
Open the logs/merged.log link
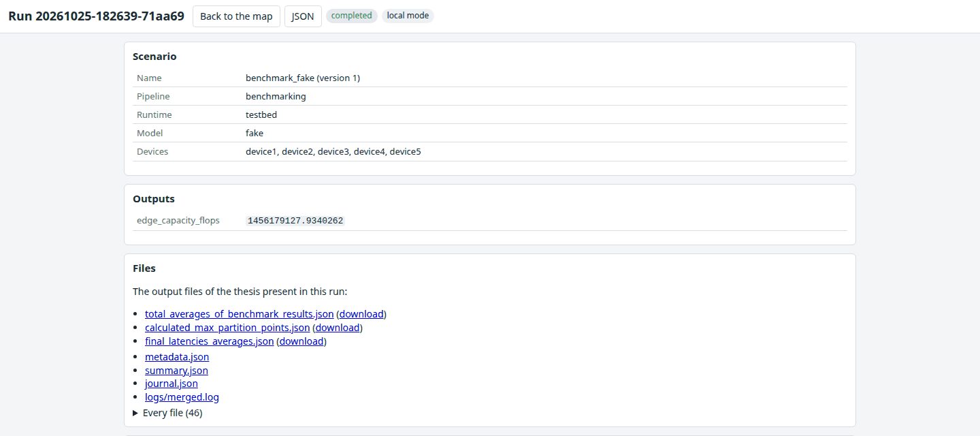pos(182,397)
